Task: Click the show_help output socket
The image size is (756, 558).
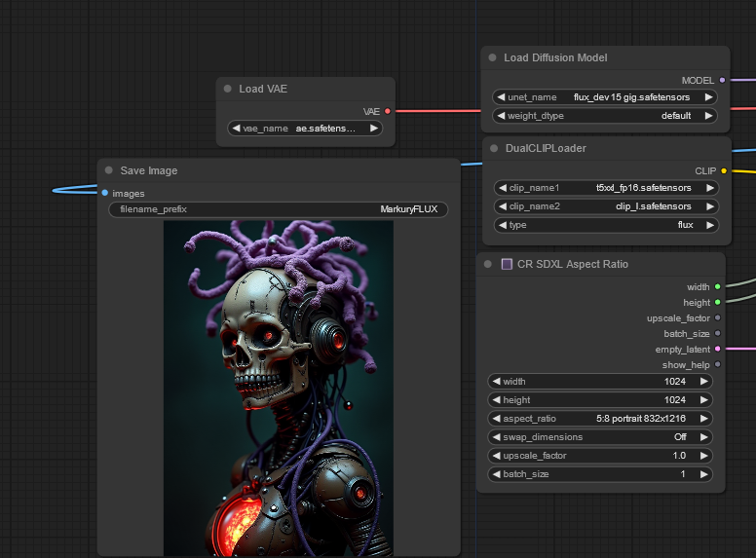Action: [718, 365]
